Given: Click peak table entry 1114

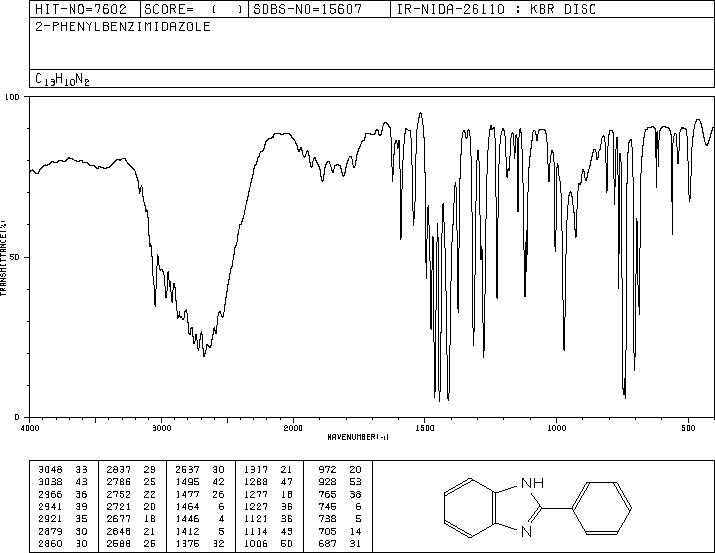Looking at the screenshot, I should click(256, 531).
